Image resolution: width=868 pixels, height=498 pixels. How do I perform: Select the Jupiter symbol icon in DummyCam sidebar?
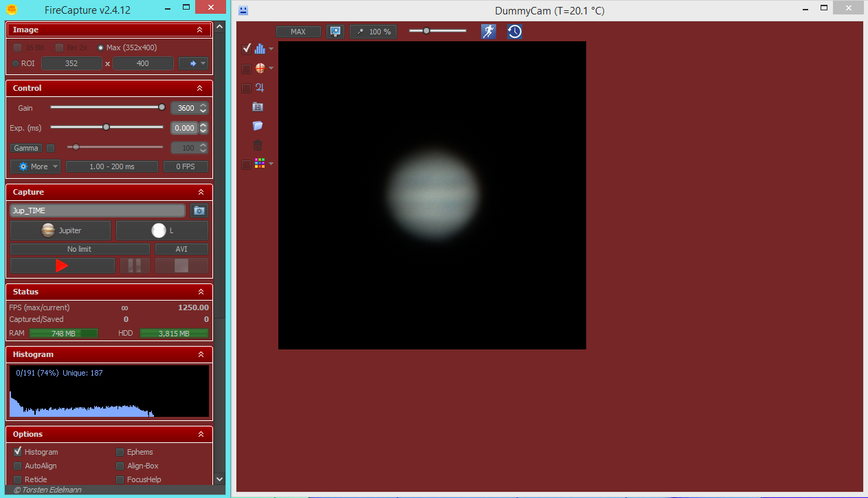coord(259,88)
